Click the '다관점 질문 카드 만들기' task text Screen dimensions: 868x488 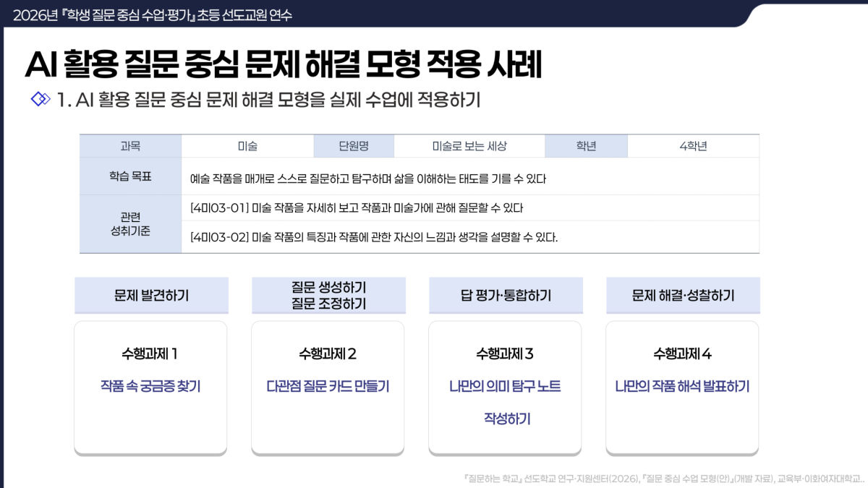328,386
